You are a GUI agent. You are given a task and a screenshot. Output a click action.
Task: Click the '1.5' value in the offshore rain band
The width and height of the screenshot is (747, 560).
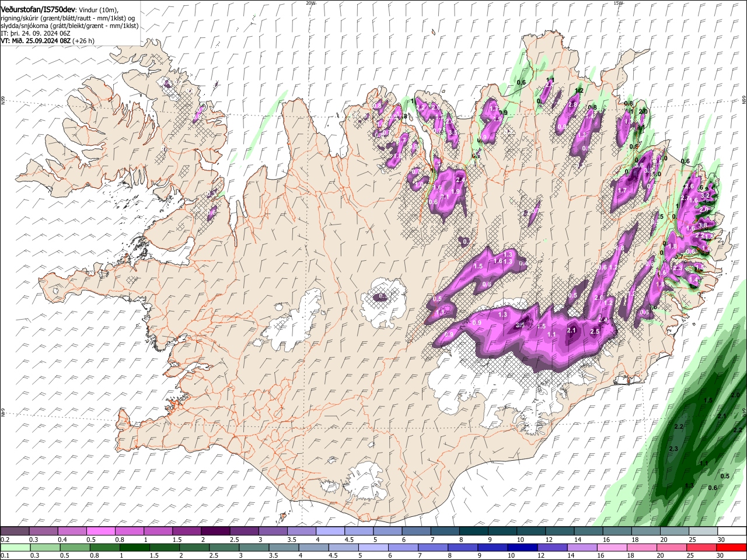click(708, 401)
